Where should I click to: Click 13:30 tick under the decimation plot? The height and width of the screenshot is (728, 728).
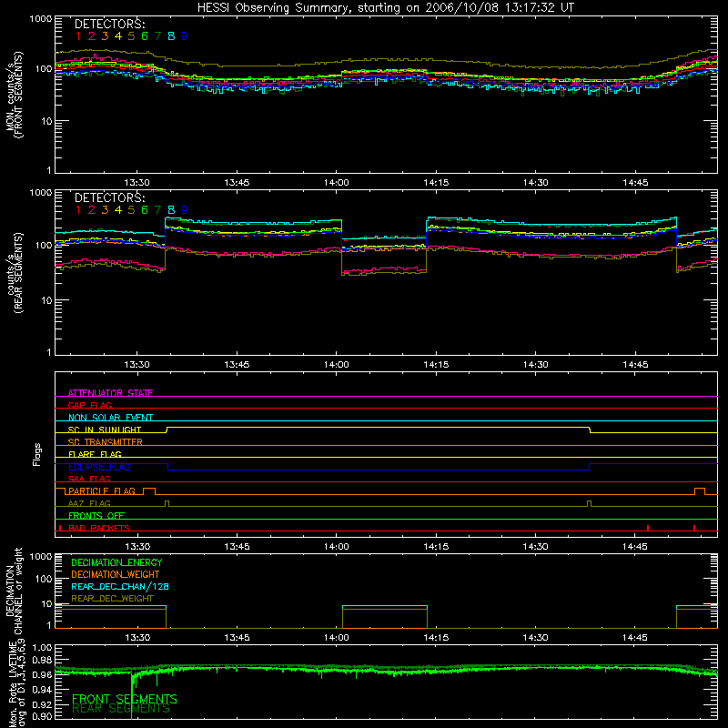137,638
